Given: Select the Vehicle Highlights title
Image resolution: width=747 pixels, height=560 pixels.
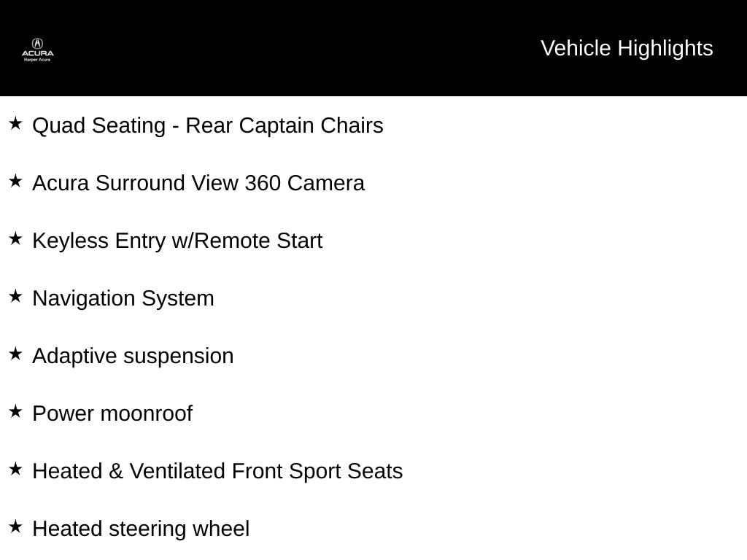Looking at the screenshot, I should pos(627,49).
